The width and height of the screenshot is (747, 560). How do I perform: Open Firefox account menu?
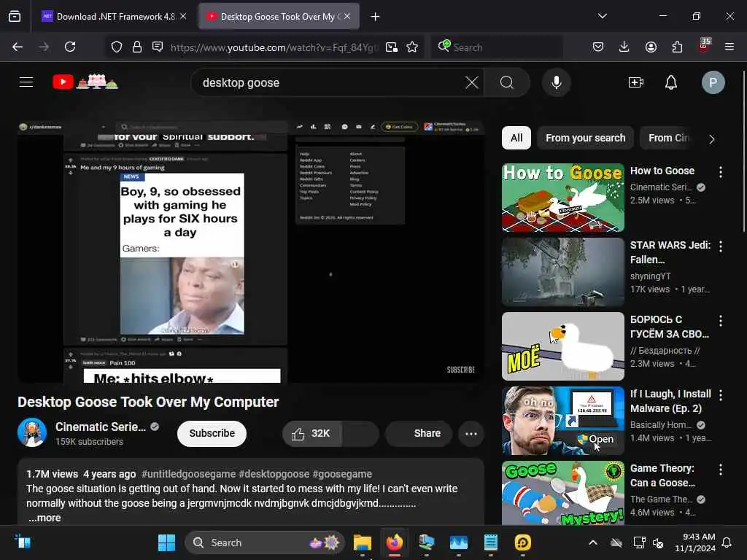coord(651,47)
